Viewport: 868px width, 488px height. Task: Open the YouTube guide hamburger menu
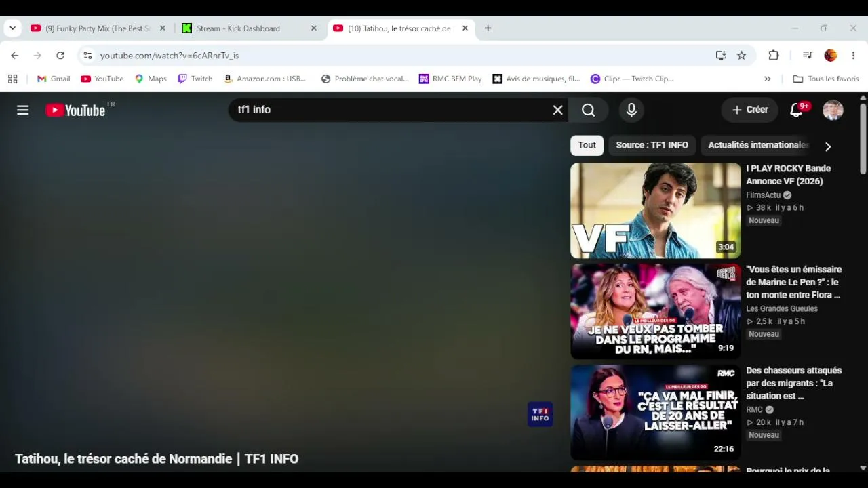tap(23, 110)
